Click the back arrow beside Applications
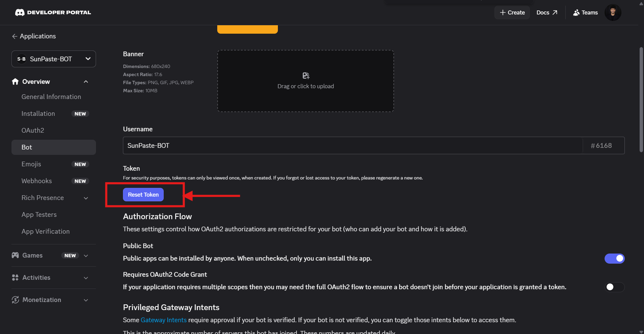 pos(14,36)
